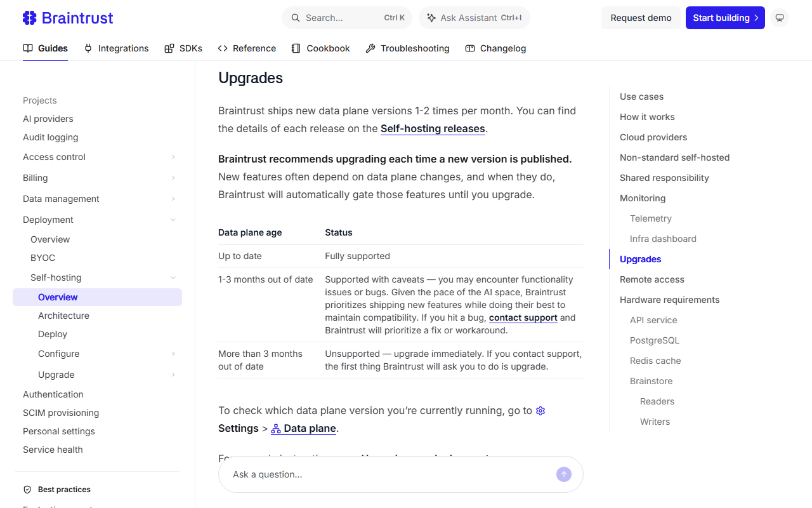This screenshot has width=812, height=508.
Task: Click the Troubleshooting wrench icon
Action: tap(370, 48)
